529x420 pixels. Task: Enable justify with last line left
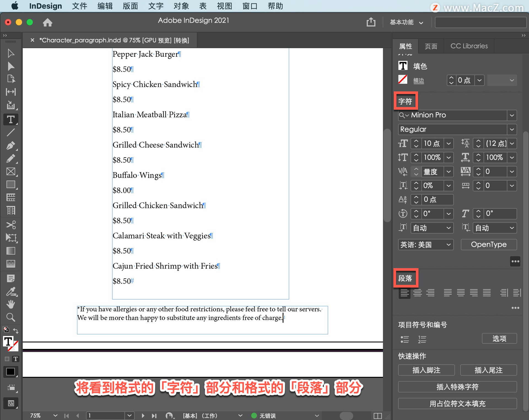pyautogui.click(x=448, y=293)
